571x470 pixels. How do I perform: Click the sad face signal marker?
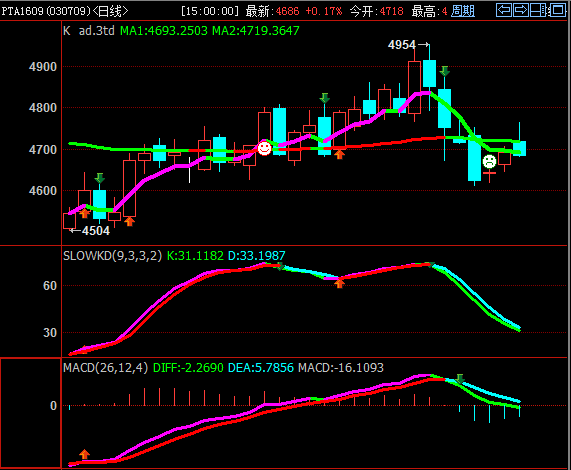[x=489, y=161]
